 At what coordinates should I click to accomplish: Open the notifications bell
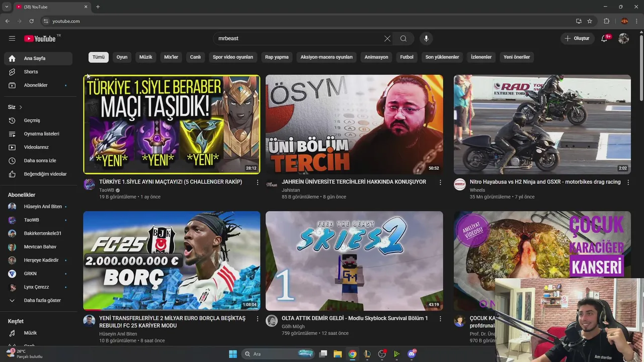point(604,39)
